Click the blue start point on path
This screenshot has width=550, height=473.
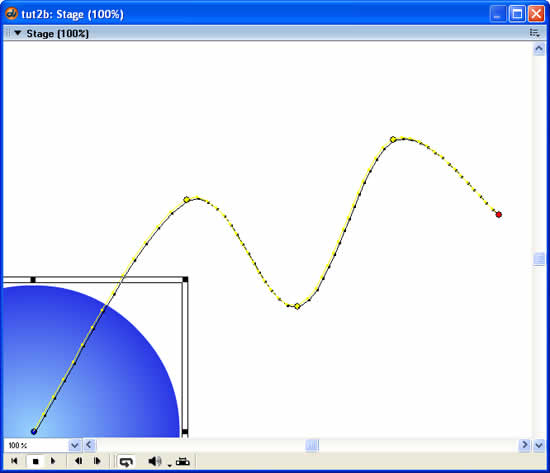[x=34, y=431]
